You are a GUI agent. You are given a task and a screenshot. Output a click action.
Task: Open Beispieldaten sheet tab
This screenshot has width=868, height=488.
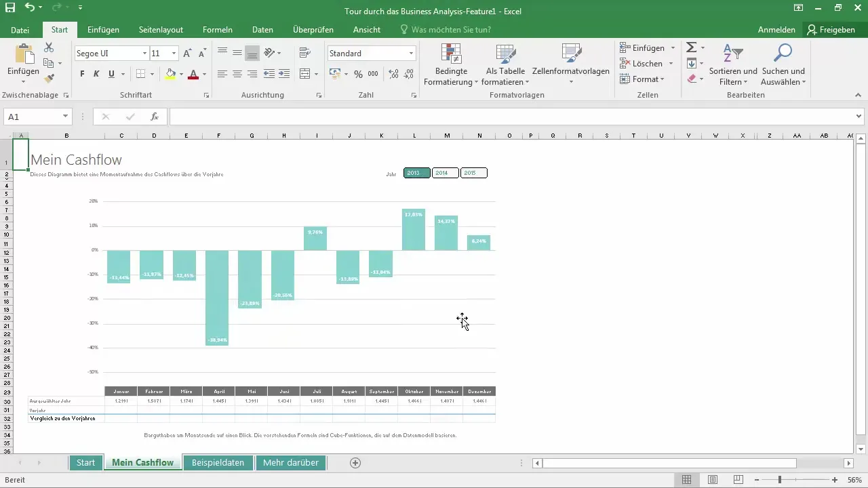click(218, 463)
